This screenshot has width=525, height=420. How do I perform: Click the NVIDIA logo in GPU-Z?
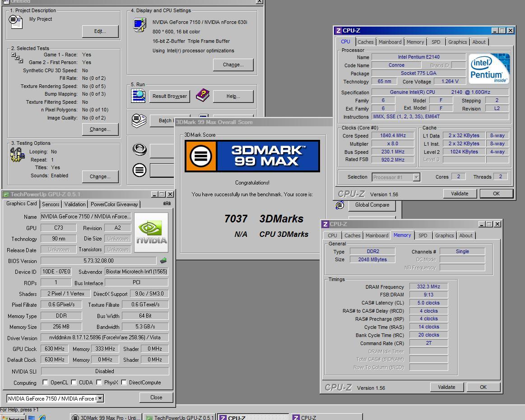point(151,232)
